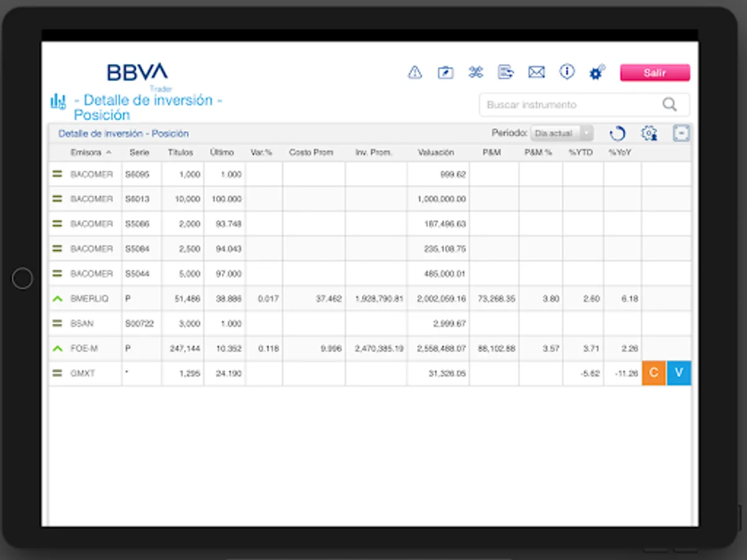
Task: Open table configuration gear icon
Action: tap(649, 133)
